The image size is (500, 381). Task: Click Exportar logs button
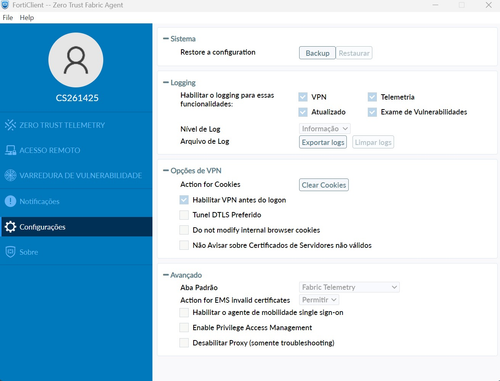click(323, 142)
